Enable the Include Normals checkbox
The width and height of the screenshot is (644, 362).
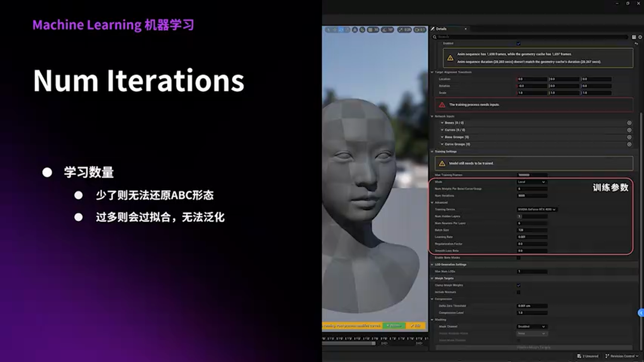[x=518, y=292]
